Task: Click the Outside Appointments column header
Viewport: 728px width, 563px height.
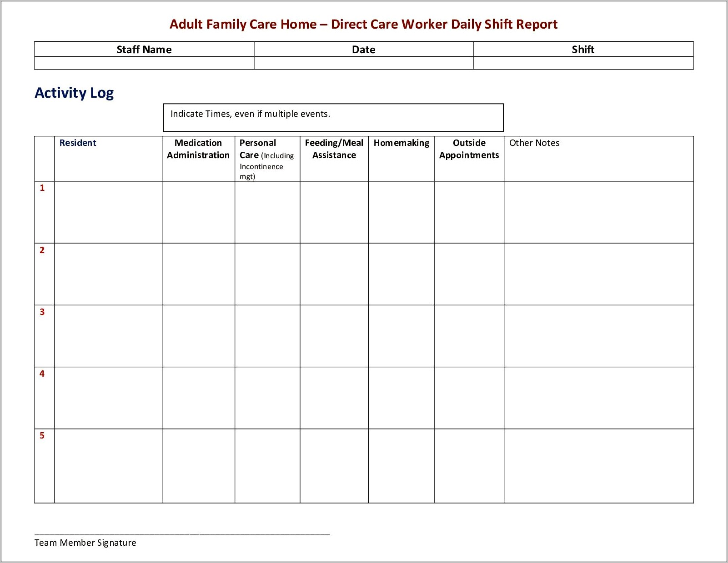Action: click(x=469, y=159)
